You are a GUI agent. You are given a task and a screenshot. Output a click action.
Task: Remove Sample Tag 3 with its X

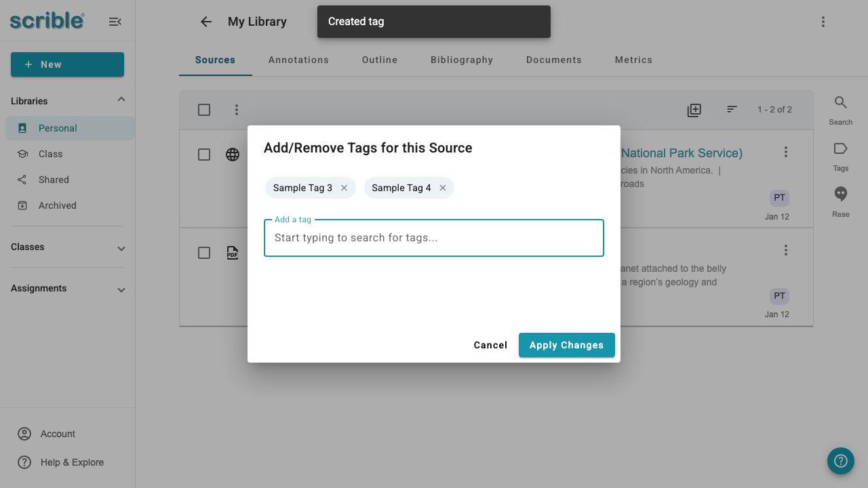point(344,188)
